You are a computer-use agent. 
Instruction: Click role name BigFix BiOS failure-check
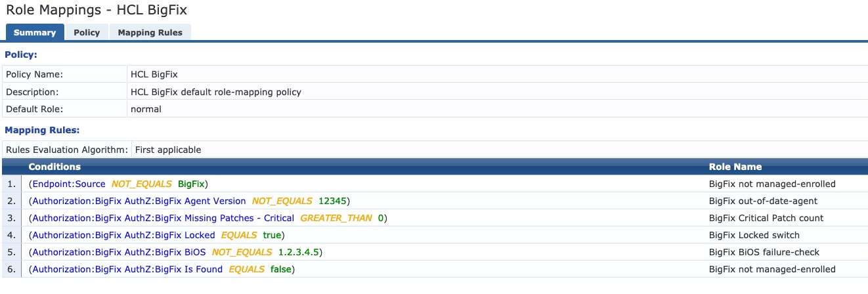click(764, 252)
